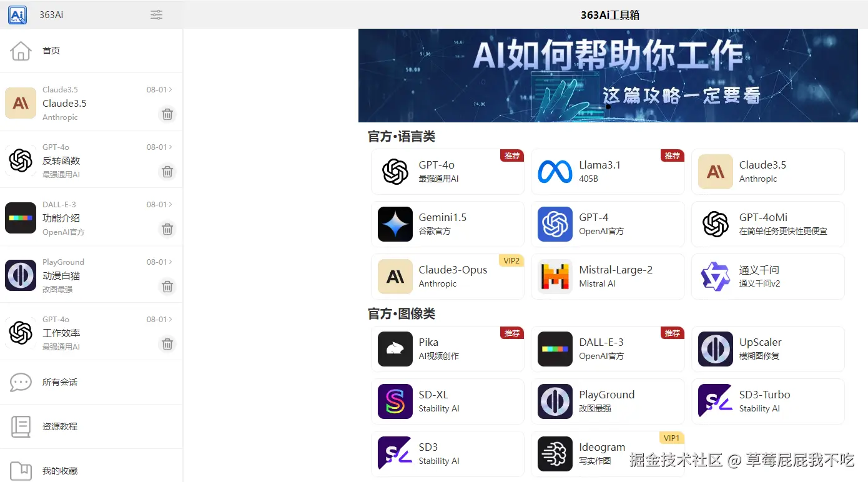Click the blue GPT-4 icon
The height and width of the screenshot is (482, 868).
click(555, 224)
